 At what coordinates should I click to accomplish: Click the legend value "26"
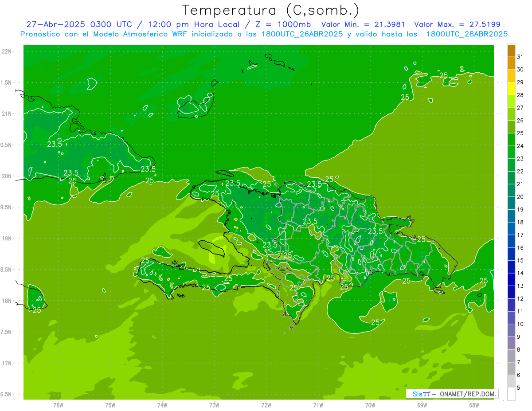(520, 121)
